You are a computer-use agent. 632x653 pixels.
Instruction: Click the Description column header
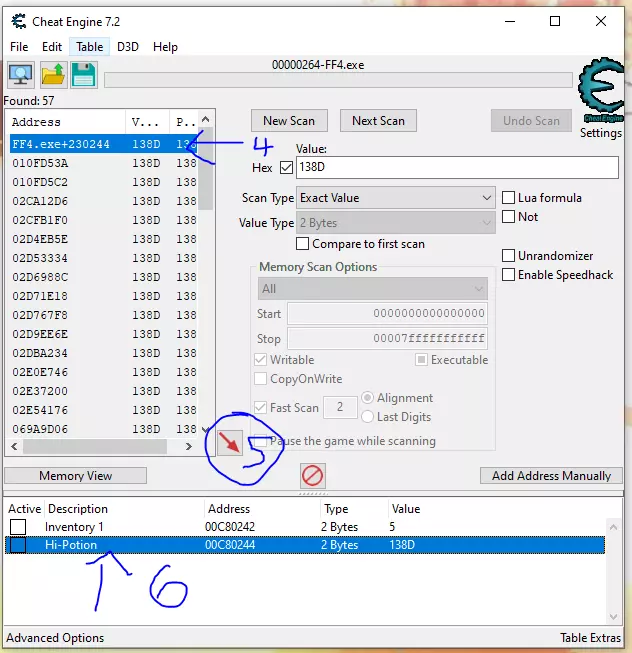click(124, 509)
